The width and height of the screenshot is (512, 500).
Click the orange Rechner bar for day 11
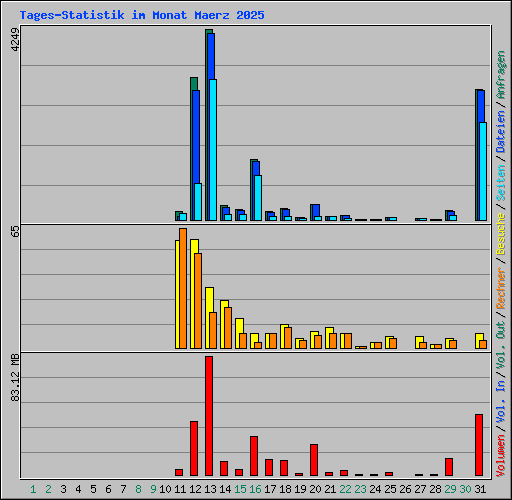(183, 288)
